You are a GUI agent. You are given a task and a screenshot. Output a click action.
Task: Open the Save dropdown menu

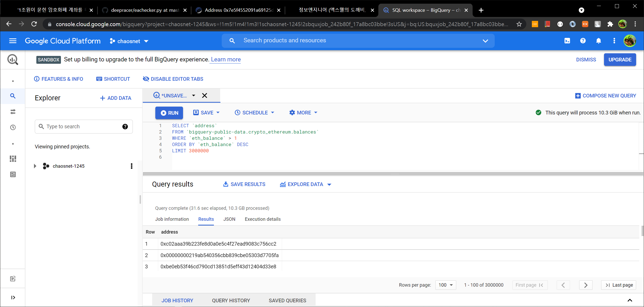click(x=206, y=113)
